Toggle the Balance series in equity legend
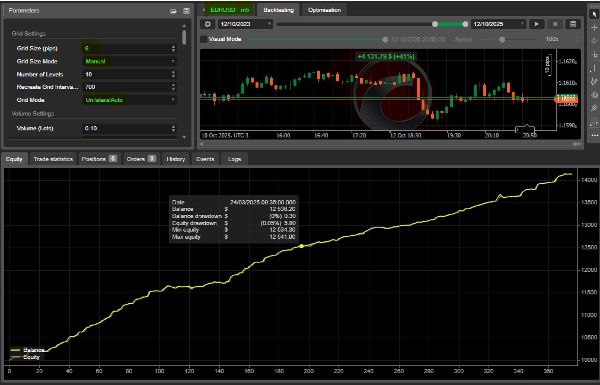The height and width of the screenshot is (385, 600). [x=27, y=350]
